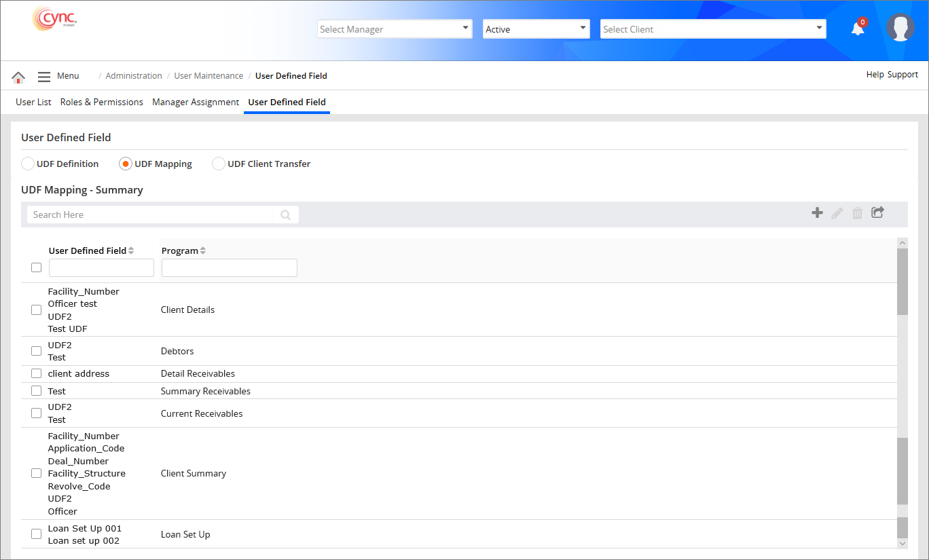This screenshot has width=929, height=560.
Task: Click the export share icon
Action: pos(877,213)
